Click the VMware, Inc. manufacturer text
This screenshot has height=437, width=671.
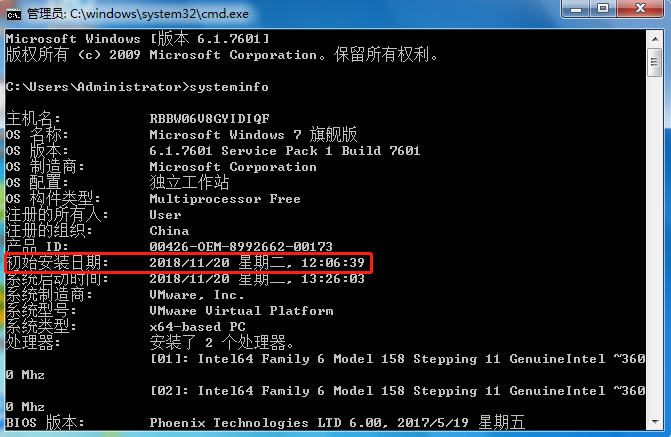[196, 294]
